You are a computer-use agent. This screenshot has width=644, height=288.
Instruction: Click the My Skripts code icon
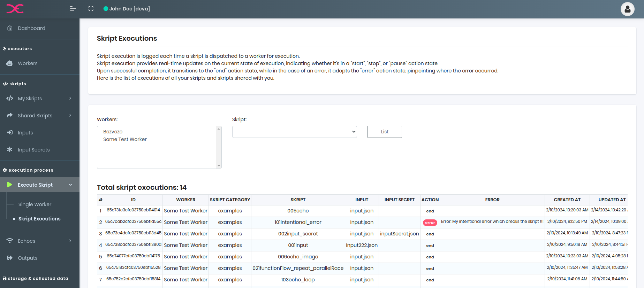click(x=10, y=99)
